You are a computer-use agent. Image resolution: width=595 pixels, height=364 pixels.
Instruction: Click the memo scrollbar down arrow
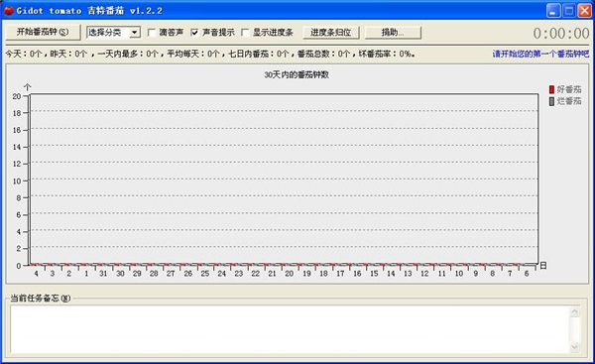(575, 346)
